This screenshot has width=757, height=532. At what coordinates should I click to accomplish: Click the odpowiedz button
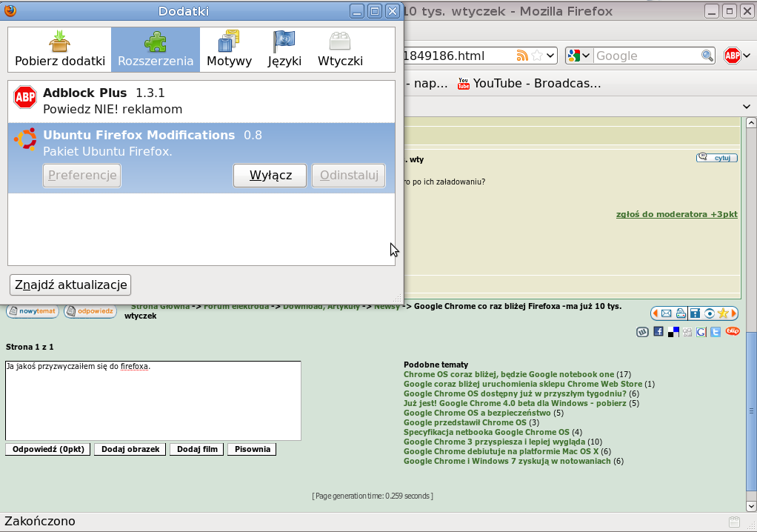(90, 311)
